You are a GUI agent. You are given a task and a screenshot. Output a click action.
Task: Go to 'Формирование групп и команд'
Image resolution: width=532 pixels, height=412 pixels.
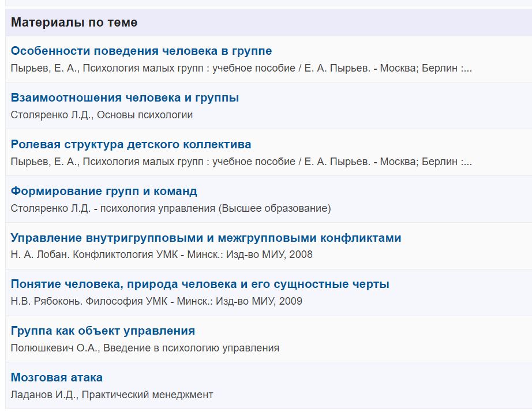point(104,192)
